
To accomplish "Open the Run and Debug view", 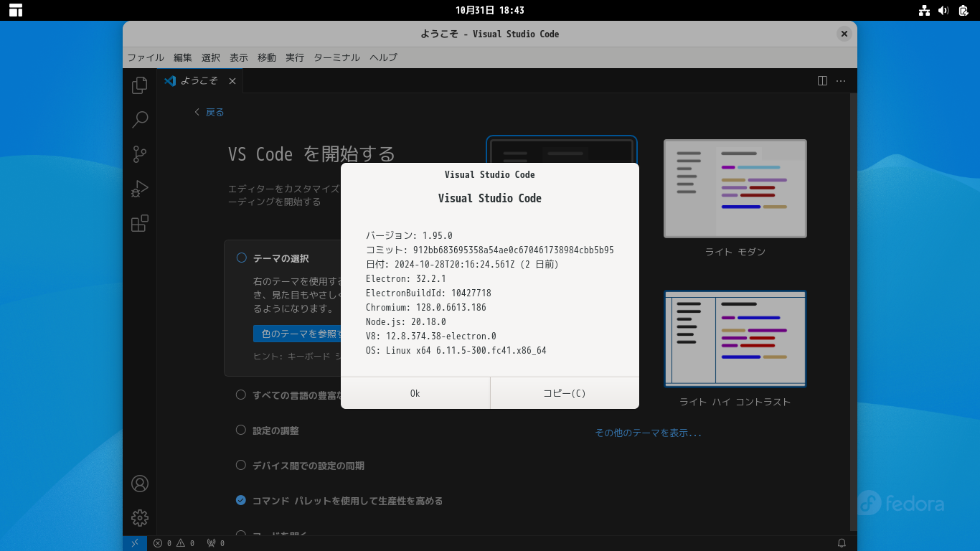I will pyautogui.click(x=140, y=189).
